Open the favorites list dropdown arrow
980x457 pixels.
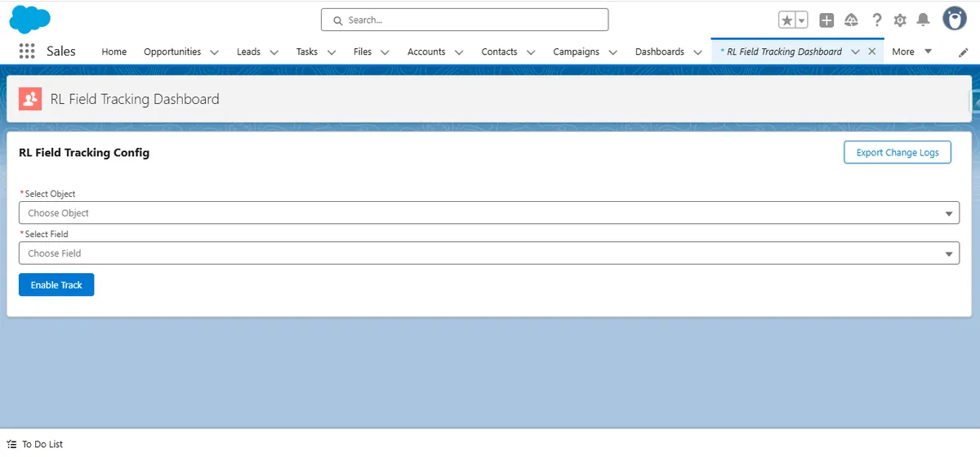click(x=802, y=20)
